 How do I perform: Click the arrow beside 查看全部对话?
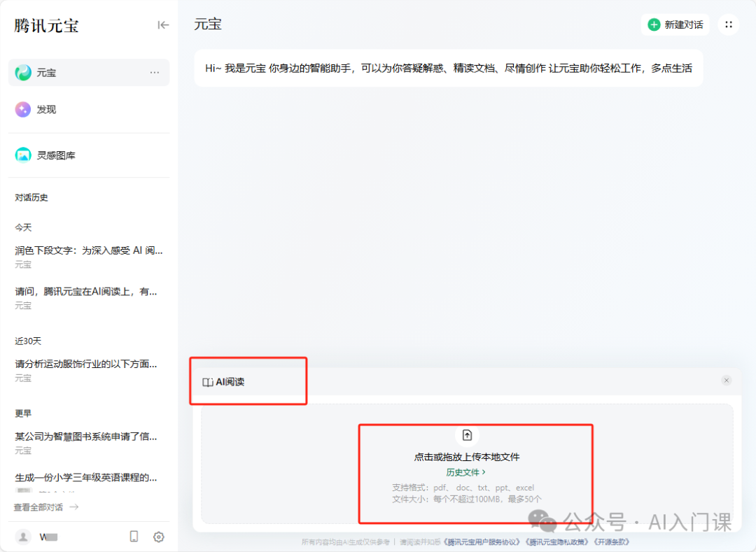(74, 507)
